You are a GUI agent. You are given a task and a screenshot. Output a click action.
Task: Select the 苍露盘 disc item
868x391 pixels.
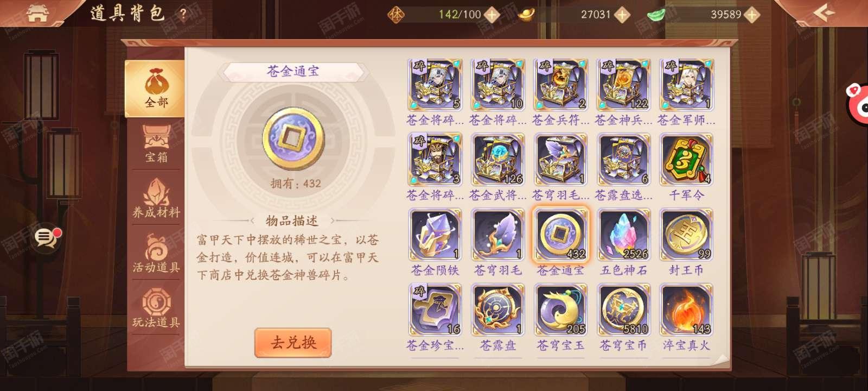tap(497, 310)
